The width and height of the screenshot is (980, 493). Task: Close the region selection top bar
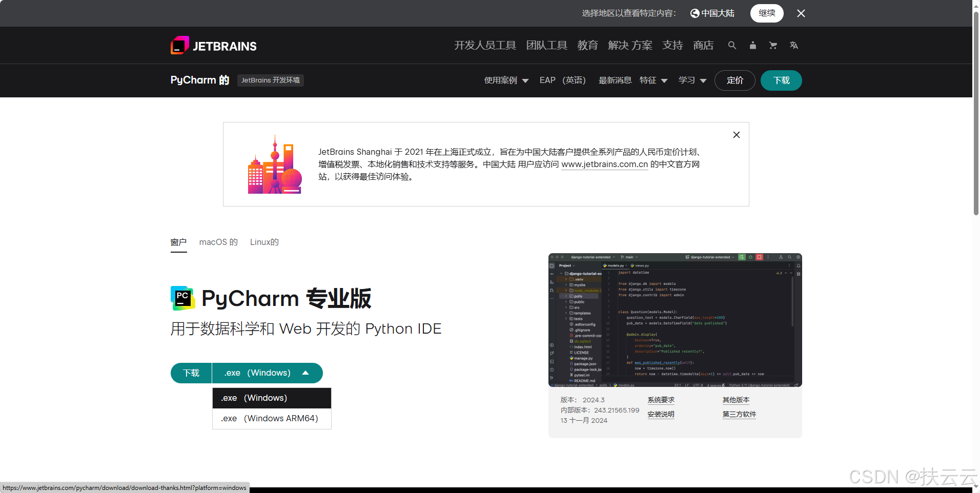801,13
